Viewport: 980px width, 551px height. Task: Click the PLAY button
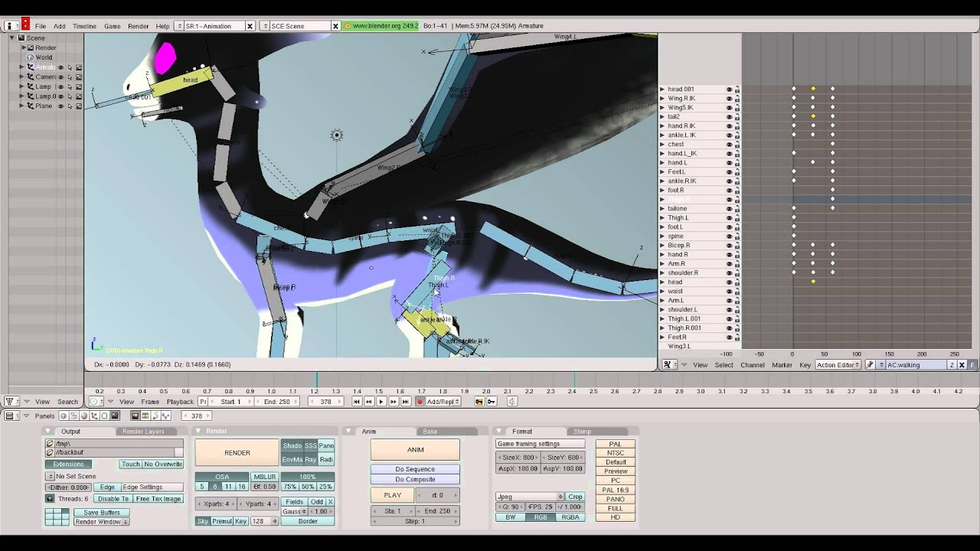click(x=393, y=495)
